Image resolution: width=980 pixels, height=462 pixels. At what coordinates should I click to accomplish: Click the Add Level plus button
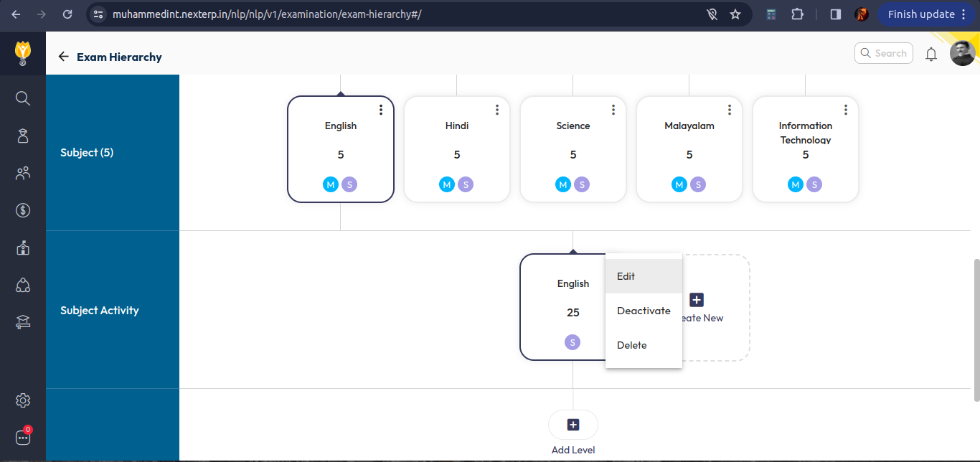point(573,425)
